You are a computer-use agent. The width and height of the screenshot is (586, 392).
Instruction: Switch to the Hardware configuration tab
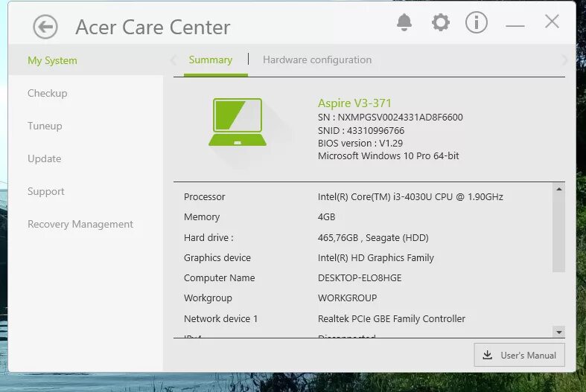317,60
